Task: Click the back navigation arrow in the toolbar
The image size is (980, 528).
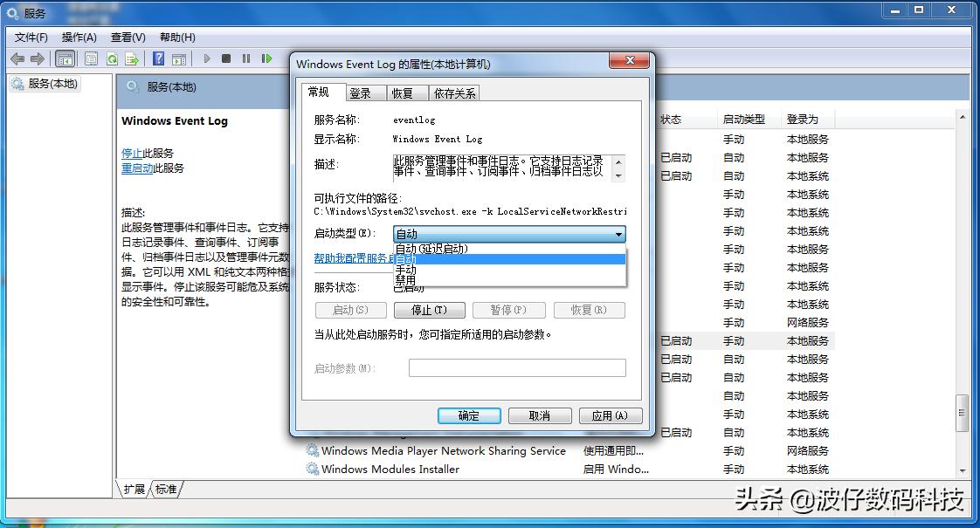Action: coord(17,58)
